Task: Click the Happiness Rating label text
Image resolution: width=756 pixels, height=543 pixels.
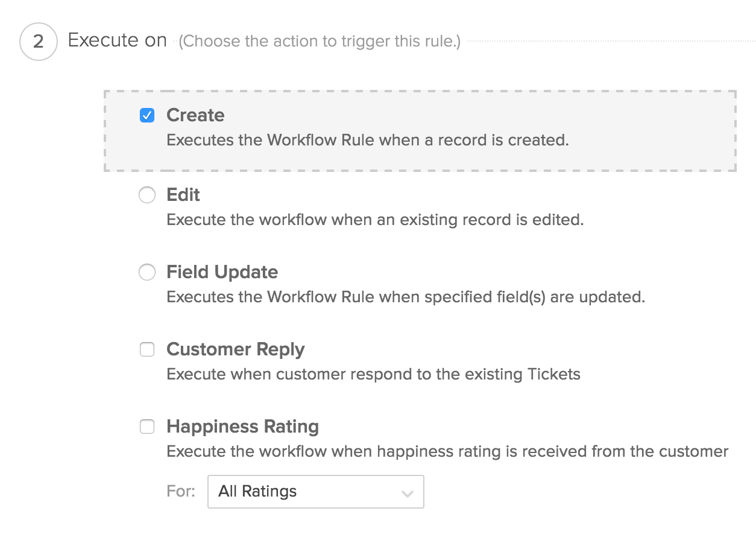Action: point(242,427)
